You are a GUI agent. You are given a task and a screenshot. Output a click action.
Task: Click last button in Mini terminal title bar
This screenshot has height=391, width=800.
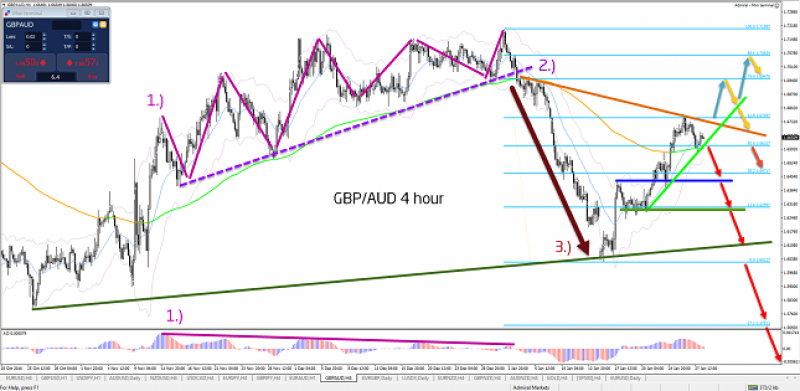101,13
